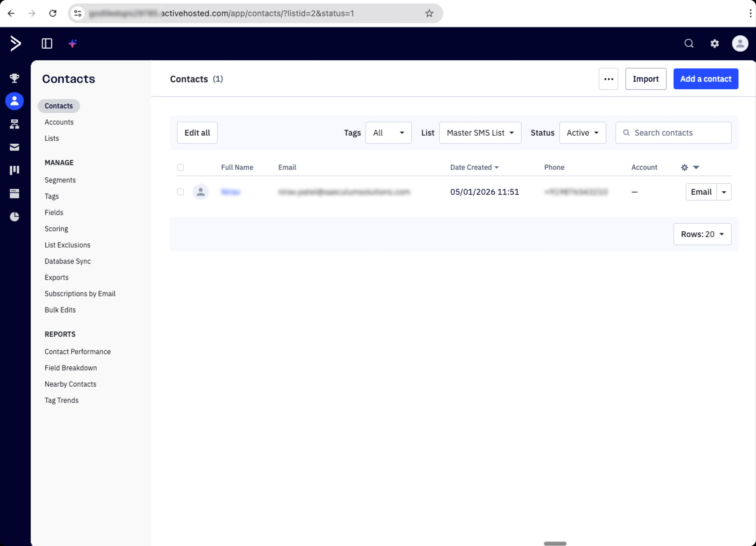The width and height of the screenshot is (756, 546).
Task: Open Scoring under Manage
Action: (x=56, y=229)
